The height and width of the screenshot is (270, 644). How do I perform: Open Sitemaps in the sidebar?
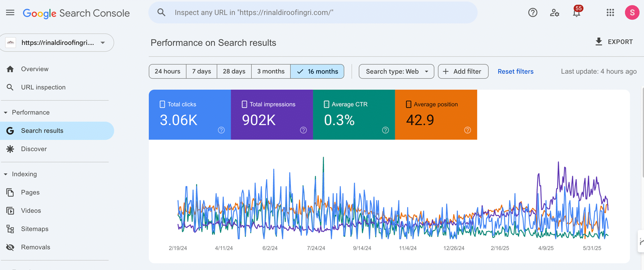click(35, 229)
